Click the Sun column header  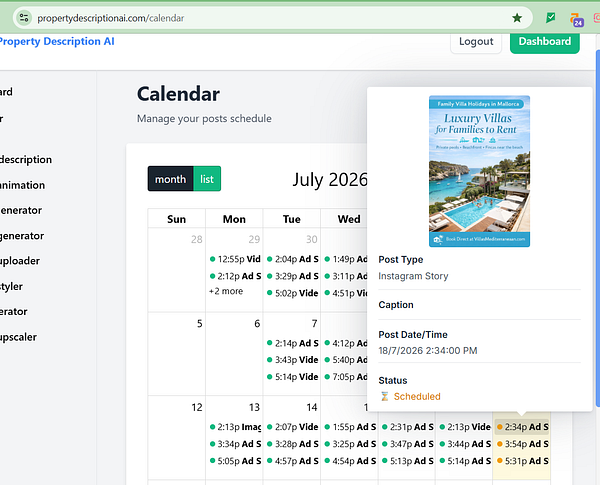[176, 219]
